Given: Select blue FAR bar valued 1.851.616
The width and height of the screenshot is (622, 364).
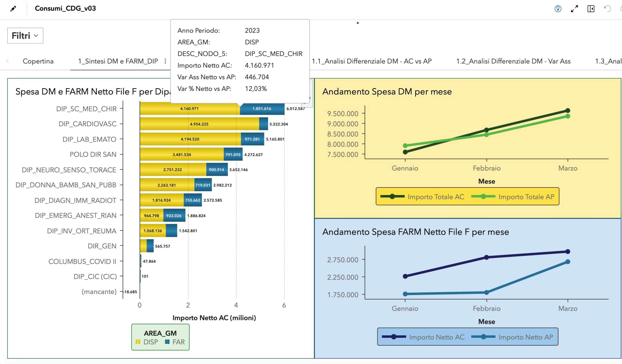Looking at the screenshot, I should point(262,109).
